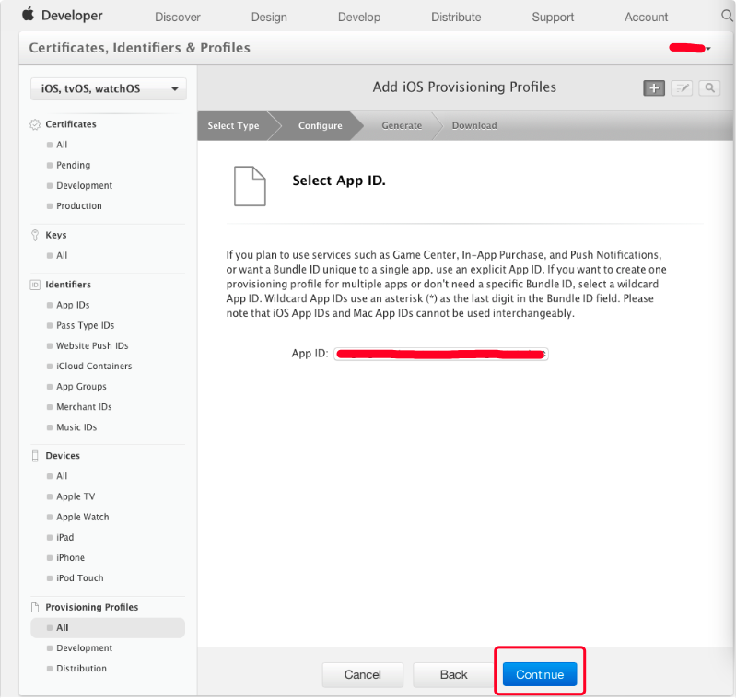Viewport: 736px width, 700px height.
Task: Click the Certificates section icon
Action: [x=35, y=124]
